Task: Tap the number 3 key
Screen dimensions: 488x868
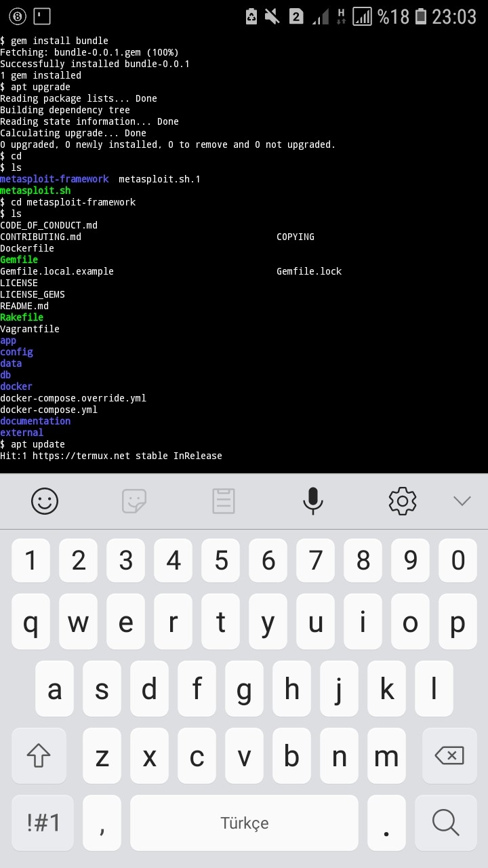Action: 126,560
